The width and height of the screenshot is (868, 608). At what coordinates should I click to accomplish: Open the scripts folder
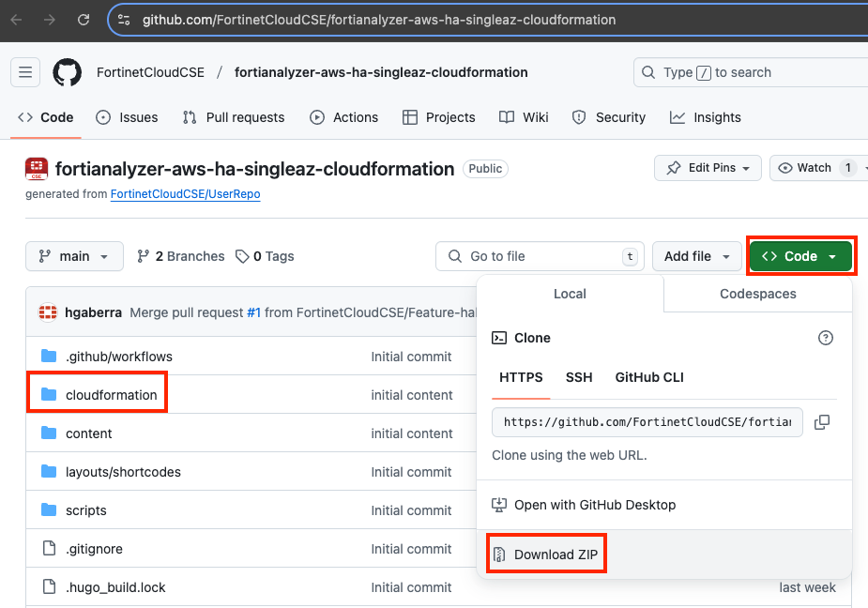click(85, 510)
